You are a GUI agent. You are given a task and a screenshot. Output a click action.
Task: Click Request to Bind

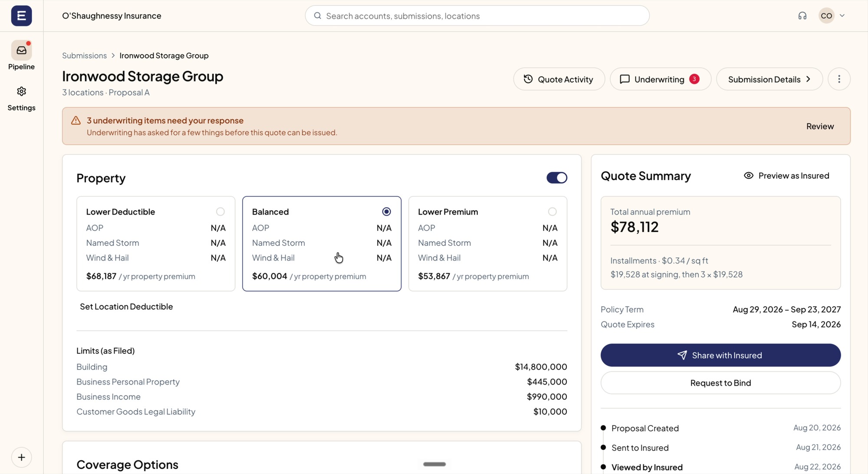[x=720, y=383]
